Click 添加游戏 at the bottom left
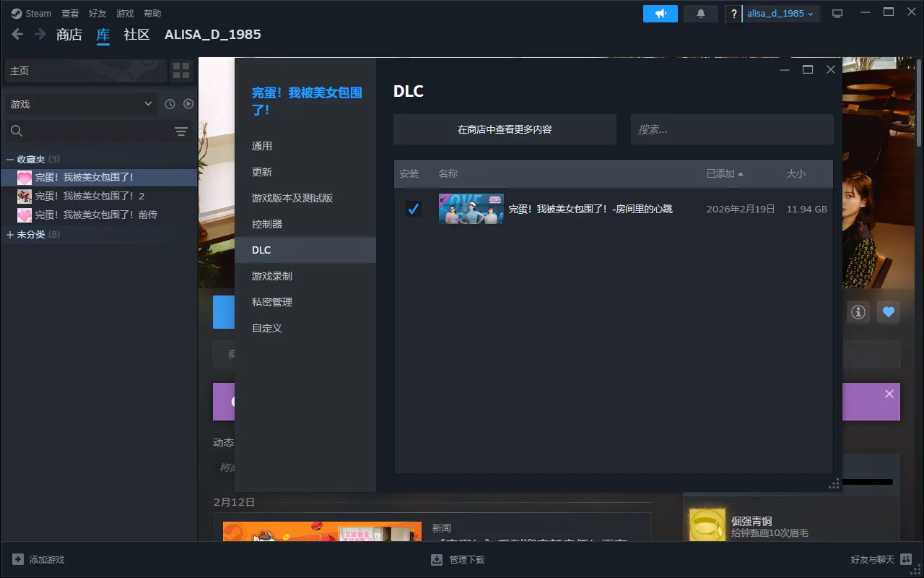Viewport: 924px width, 578px height. click(x=39, y=560)
